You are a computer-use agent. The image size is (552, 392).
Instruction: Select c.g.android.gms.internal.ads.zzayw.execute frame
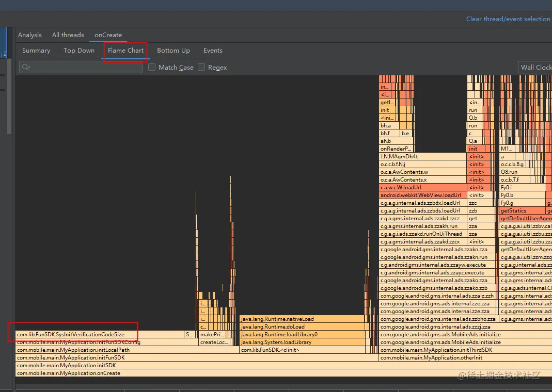(x=437, y=265)
